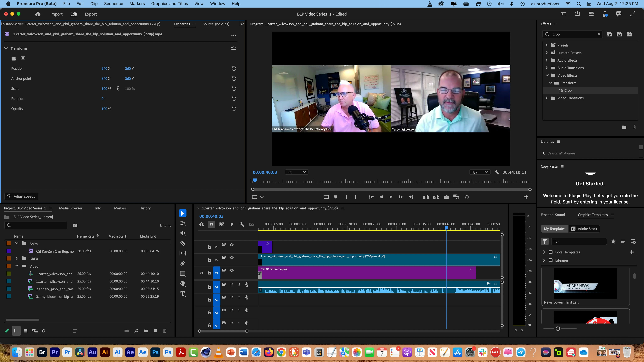
Task: Open the Sequence menu
Action: (113, 4)
